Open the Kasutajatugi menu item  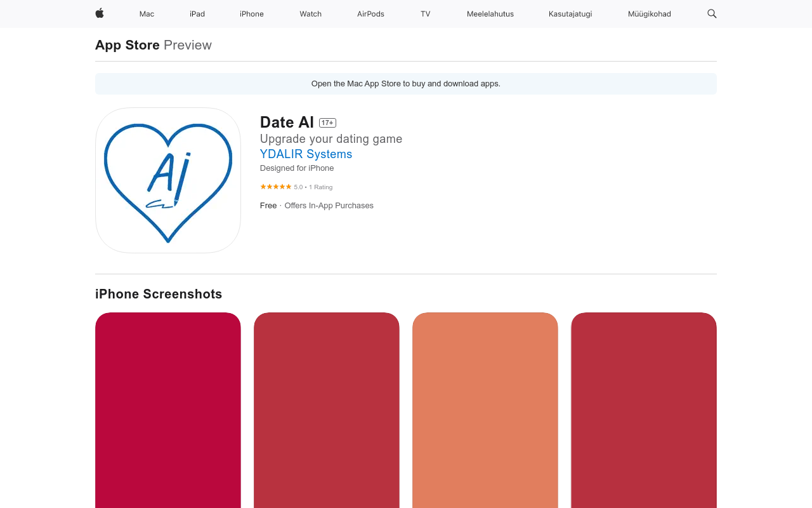570,14
